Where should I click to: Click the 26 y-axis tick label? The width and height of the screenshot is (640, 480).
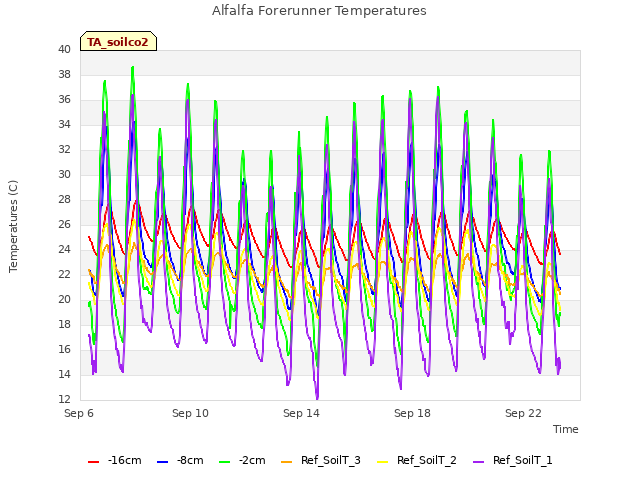click(64, 224)
